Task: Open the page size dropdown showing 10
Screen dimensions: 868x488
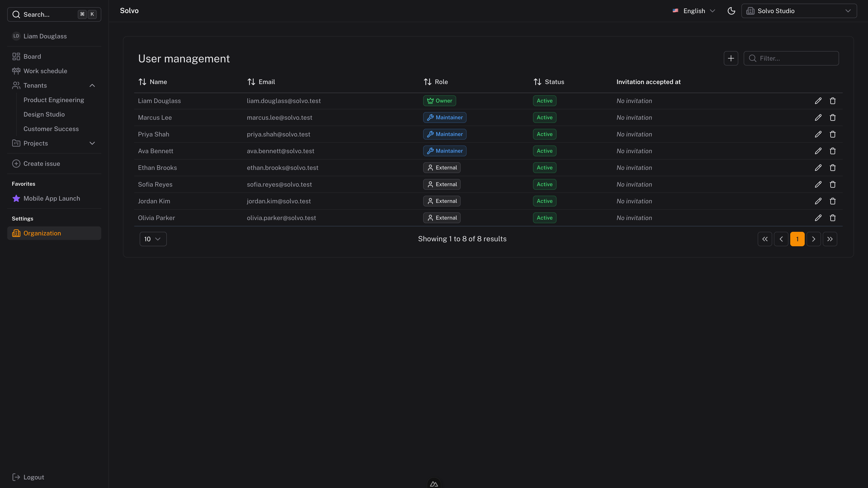Action: [153, 239]
